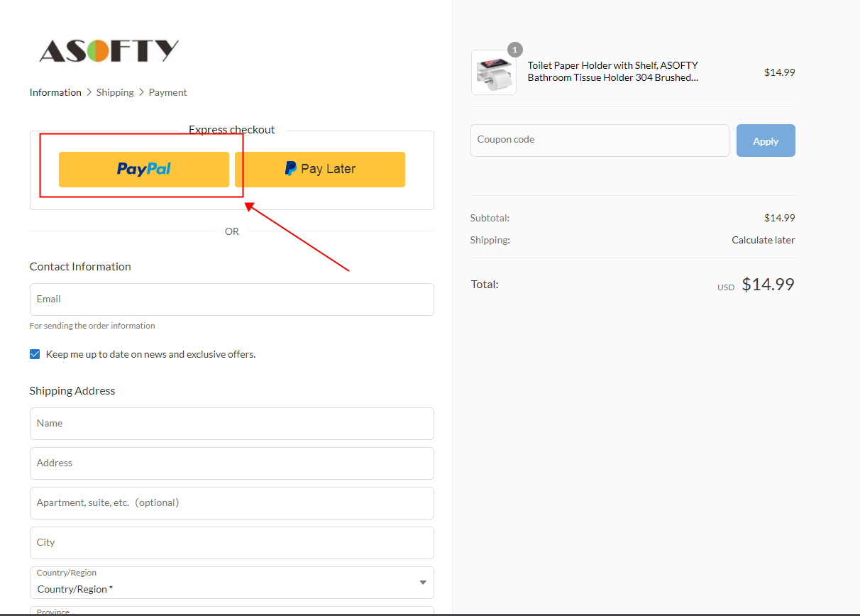The width and height of the screenshot is (860, 616).
Task: Focus the City field
Action: tap(232, 543)
